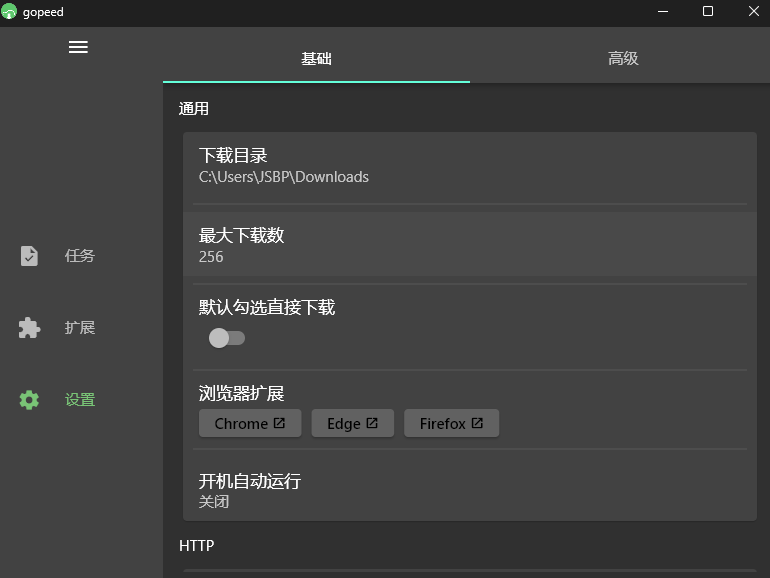Click the 通用 section heading
770x578 pixels.
click(193, 109)
